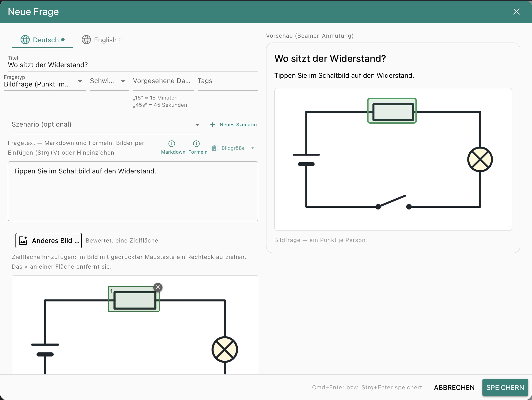Click the lamp symbol in the editor image
Screen dimensions: 532x400
click(225, 350)
